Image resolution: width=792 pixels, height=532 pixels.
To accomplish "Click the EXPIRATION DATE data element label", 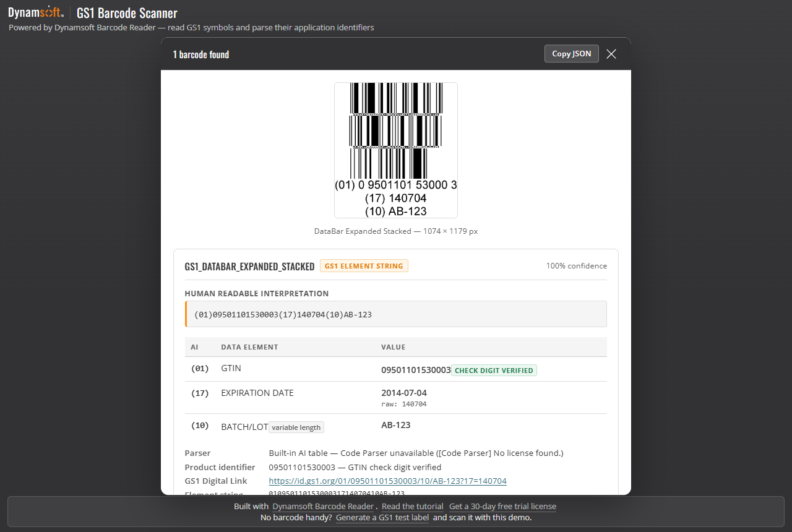I will pos(257,393).
